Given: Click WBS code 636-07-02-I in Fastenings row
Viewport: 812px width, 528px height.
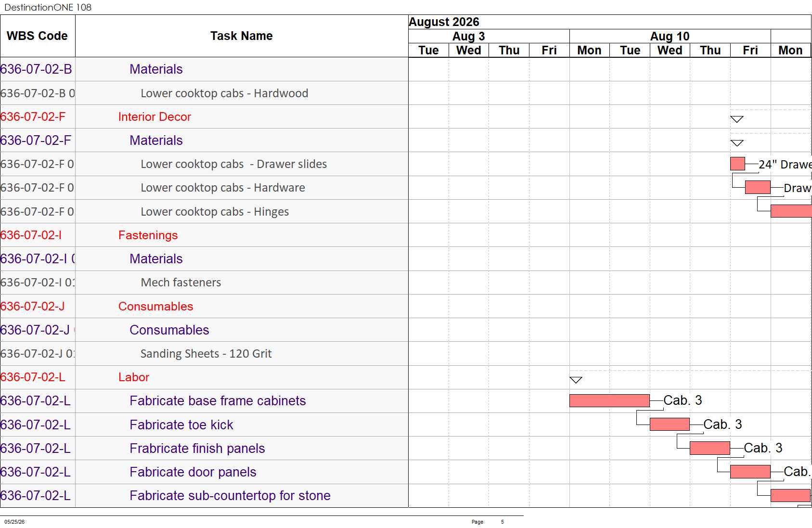Looking at the screenshot, I should point(31,235).
